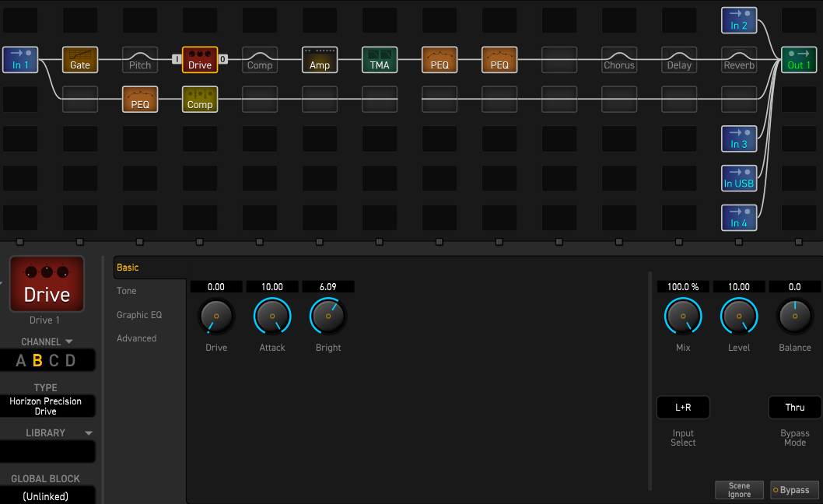Open the drive TYPE selector
The image size is (823, 504).
[47, 406]
